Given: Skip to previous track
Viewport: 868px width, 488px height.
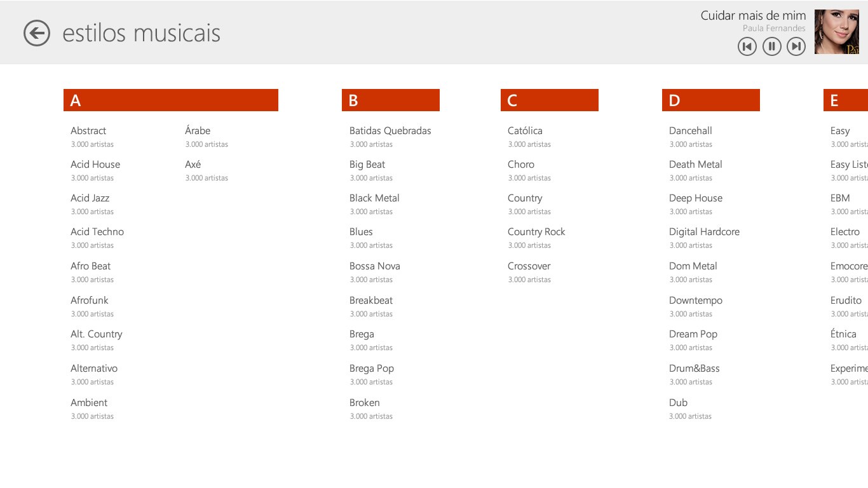Looking at the screenshot, I should click(x=747, y=46).
